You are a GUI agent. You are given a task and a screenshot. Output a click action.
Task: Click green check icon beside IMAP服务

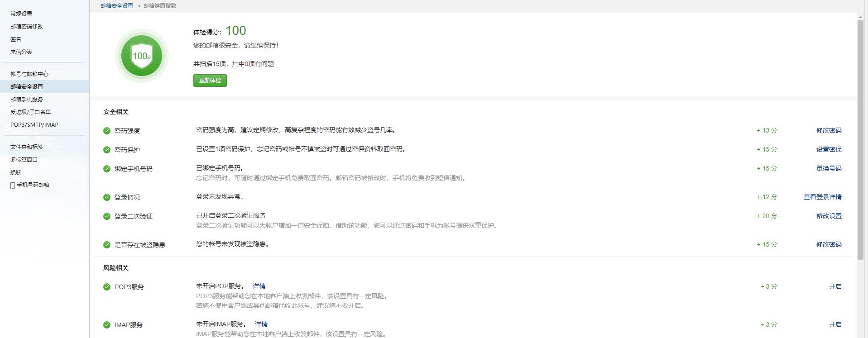click(x=107, y=325)
